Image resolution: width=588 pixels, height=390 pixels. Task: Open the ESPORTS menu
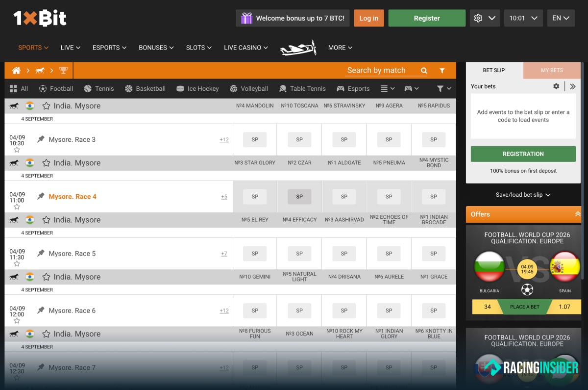click(109, 48)
